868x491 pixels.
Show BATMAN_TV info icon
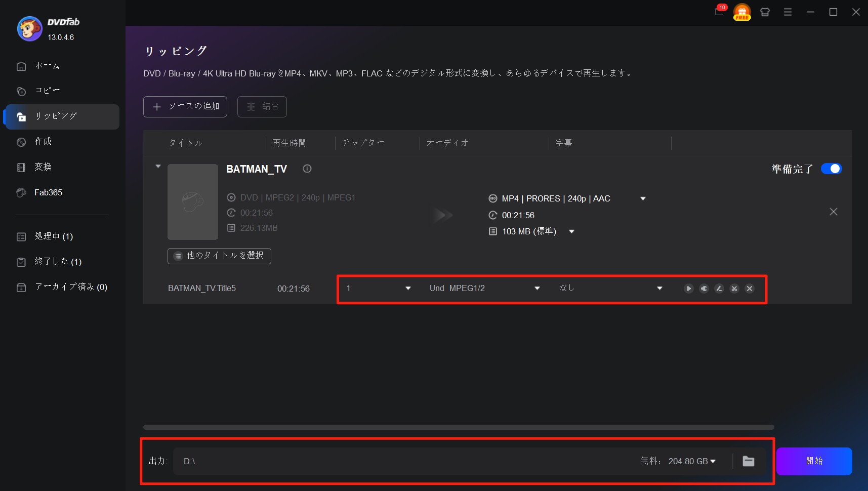pyautogui.click(x=307, y=169)
